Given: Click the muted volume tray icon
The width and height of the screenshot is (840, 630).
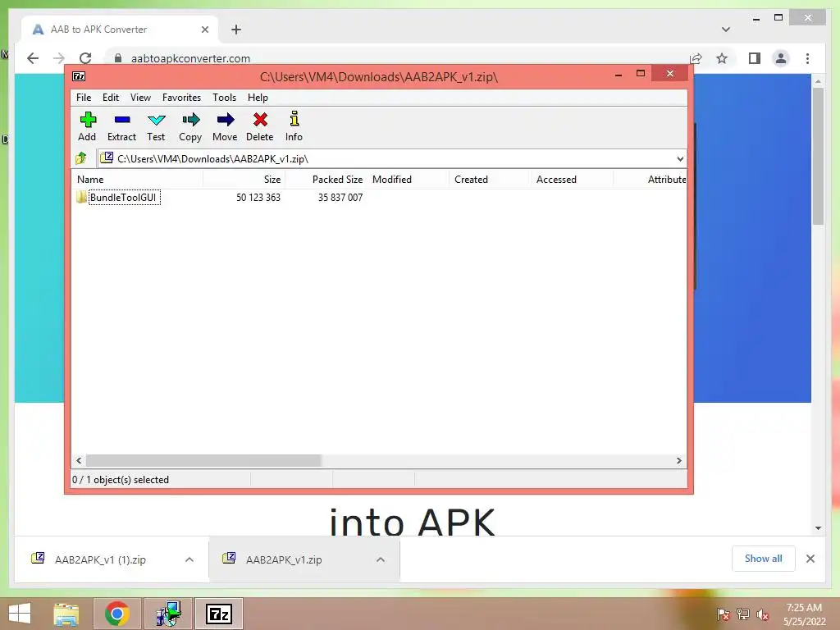Looking at the screenshot, I should [x=763, y=614].
